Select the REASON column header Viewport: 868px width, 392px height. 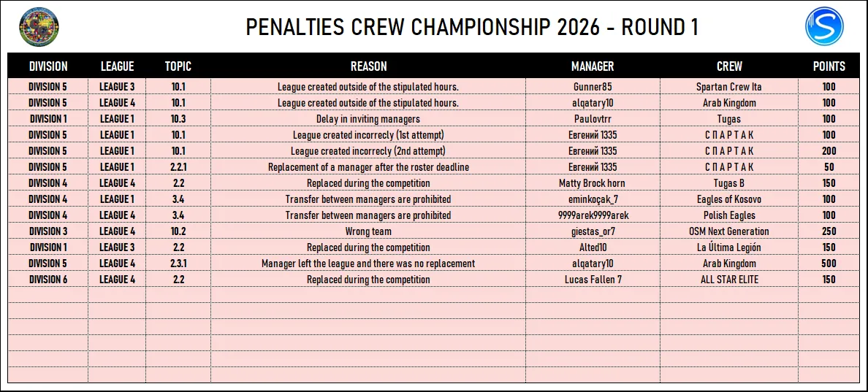[368, 66]
